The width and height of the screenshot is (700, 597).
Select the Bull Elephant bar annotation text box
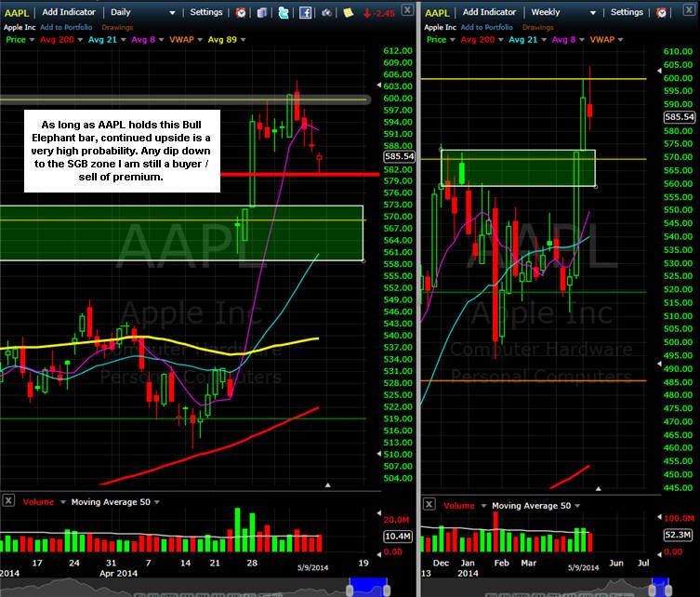tap(122, 151)
